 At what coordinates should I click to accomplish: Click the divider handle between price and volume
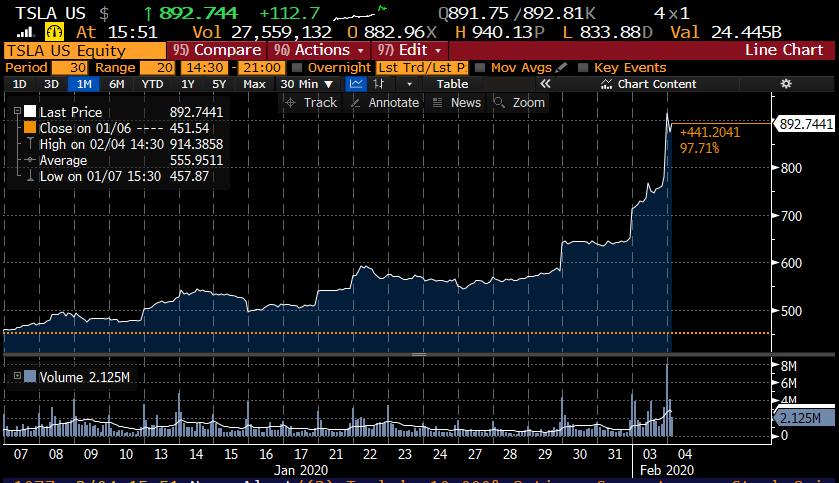(x=419, y=354)
